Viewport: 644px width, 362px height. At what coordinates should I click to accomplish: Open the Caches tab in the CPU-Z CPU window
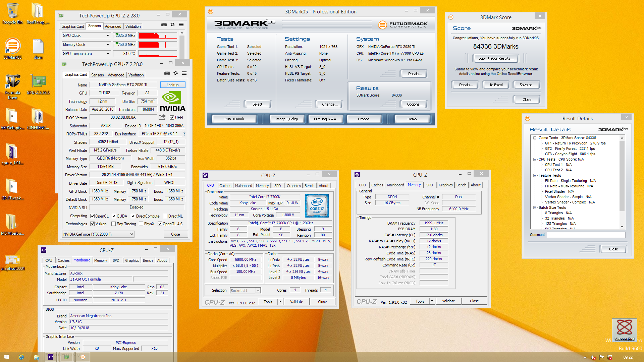click(225, 186)
